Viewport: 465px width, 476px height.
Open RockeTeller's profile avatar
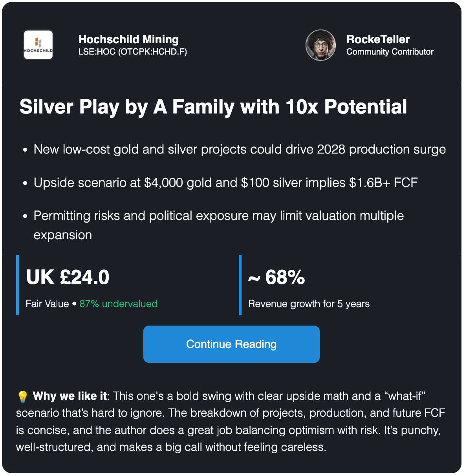point(321,45)
